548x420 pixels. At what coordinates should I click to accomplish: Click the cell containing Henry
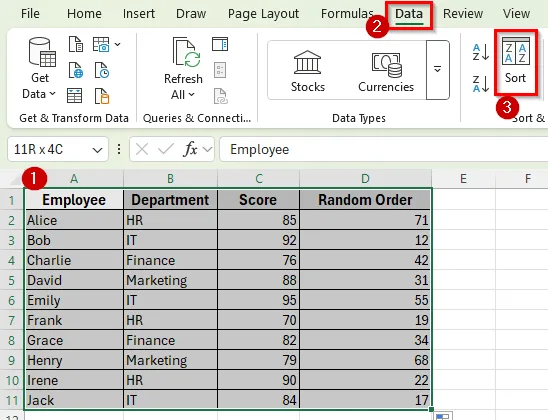click(x=74, y=360)
